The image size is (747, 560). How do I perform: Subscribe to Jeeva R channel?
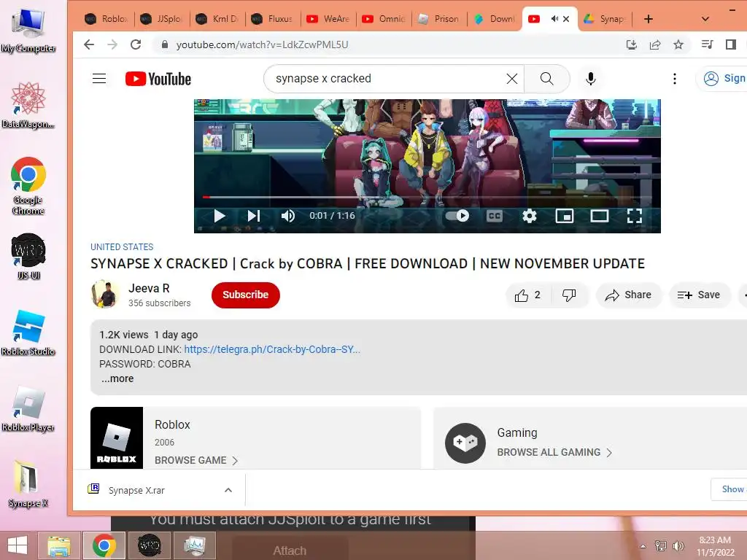coord(245,295)
